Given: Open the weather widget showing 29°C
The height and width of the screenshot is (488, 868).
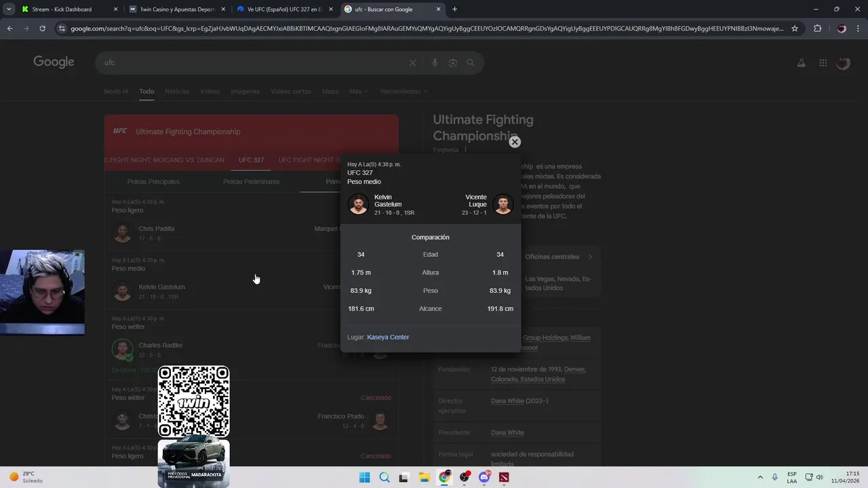Looking at the screenshot, I should tap(27, 477).
